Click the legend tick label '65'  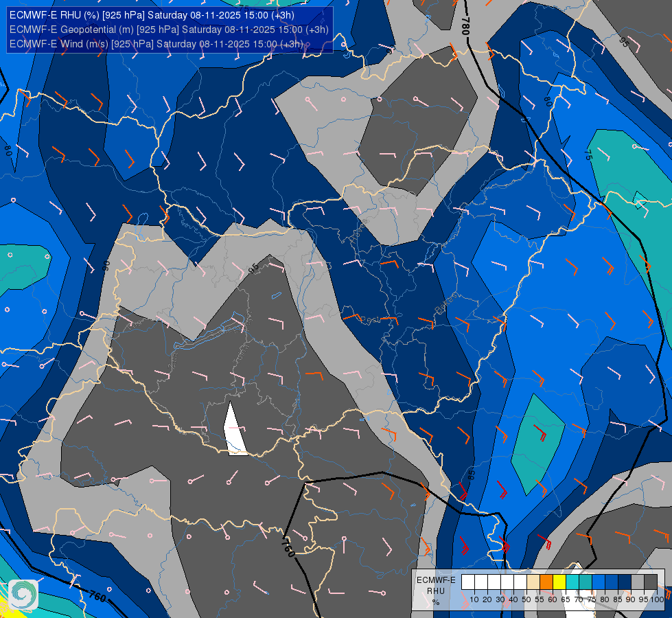(566, 599)
